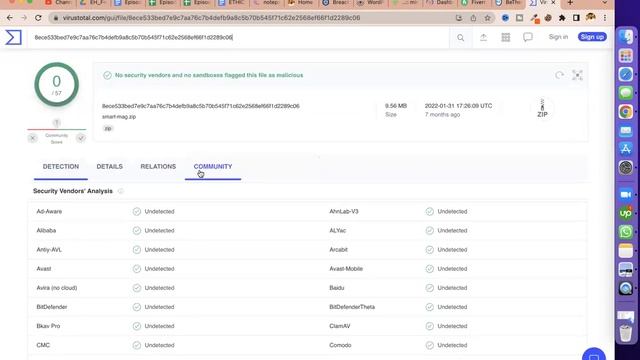Click the hash search input field
Image resolution: width=640 pixels, height=360 pixels.
point(239,38)
